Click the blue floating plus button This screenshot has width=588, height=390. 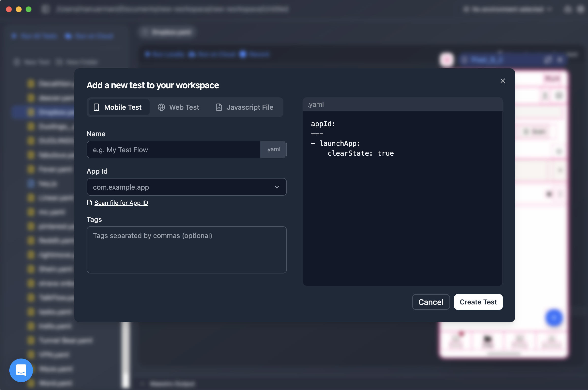554,318
